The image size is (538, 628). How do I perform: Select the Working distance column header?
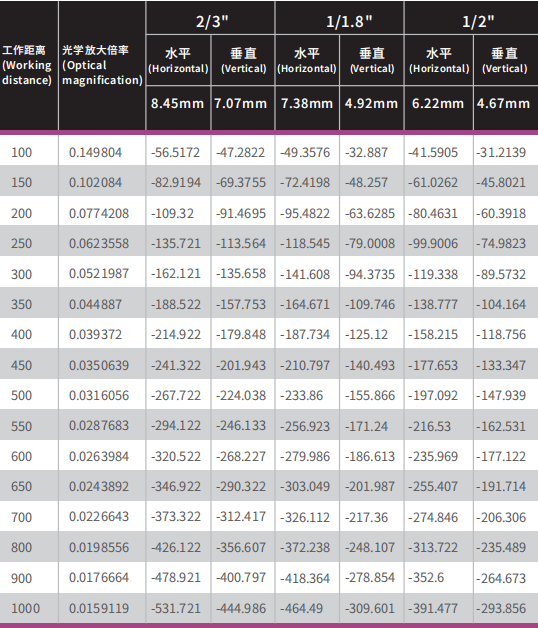pyautogui.click(x=29, y=65)
